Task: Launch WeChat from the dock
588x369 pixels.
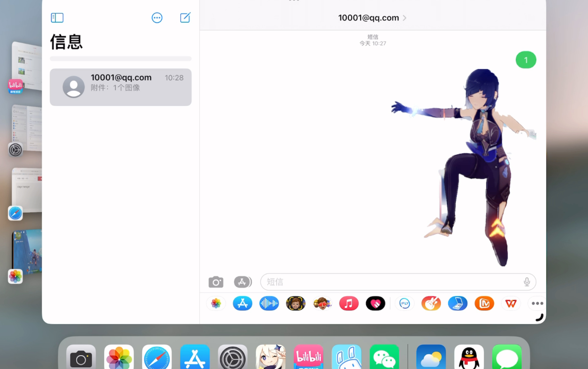Action: [384, 357]
